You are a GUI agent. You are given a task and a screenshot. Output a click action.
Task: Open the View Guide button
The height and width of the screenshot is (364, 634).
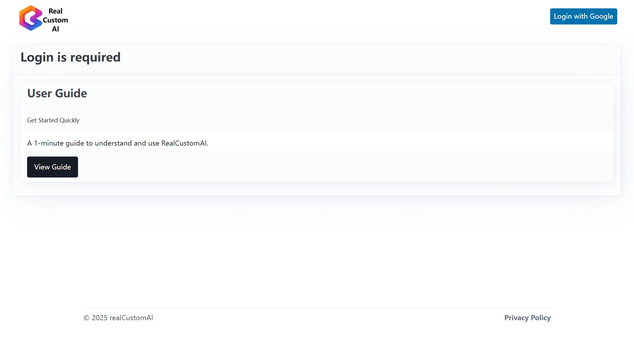(x=53, y=167)
